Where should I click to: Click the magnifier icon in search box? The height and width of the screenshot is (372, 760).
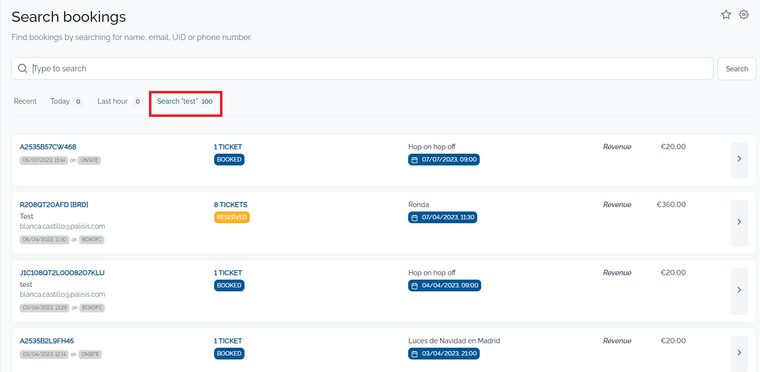pos(22,68)
